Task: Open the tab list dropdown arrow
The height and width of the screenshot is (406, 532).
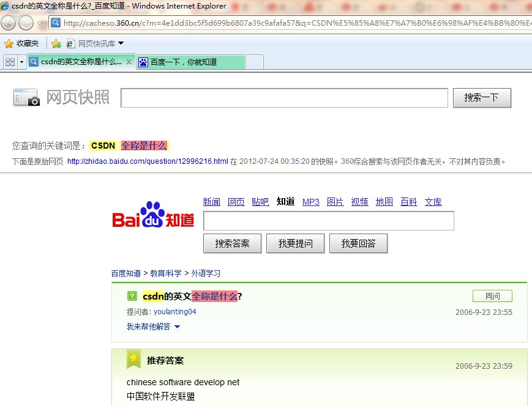Action: click(22, 62)
